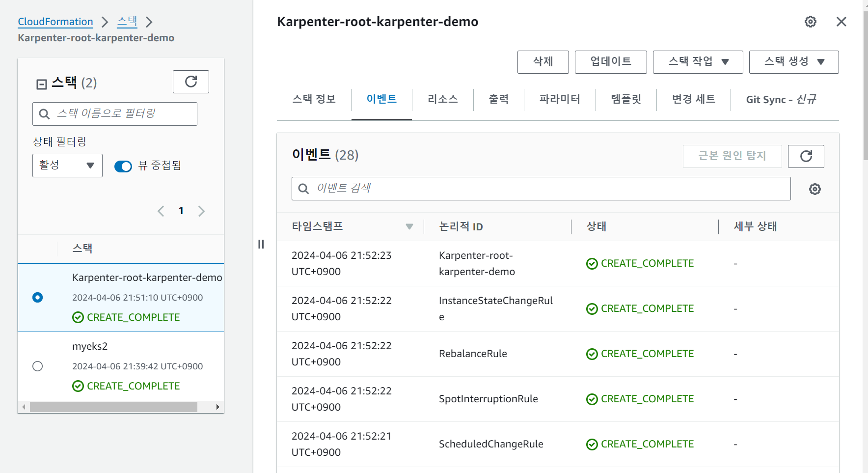Switch to the 출력 tab

click(x=499, y=99)
